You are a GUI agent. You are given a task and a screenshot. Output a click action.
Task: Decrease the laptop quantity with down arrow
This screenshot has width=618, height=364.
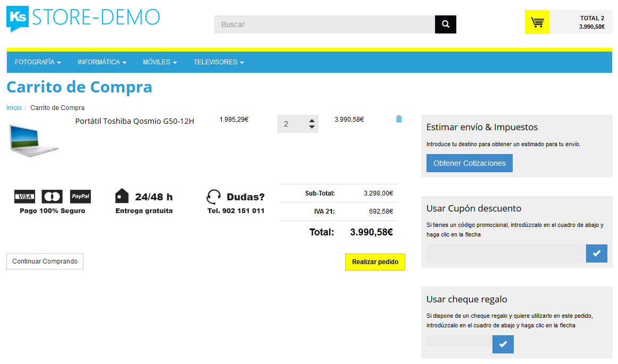pos(312,127)
